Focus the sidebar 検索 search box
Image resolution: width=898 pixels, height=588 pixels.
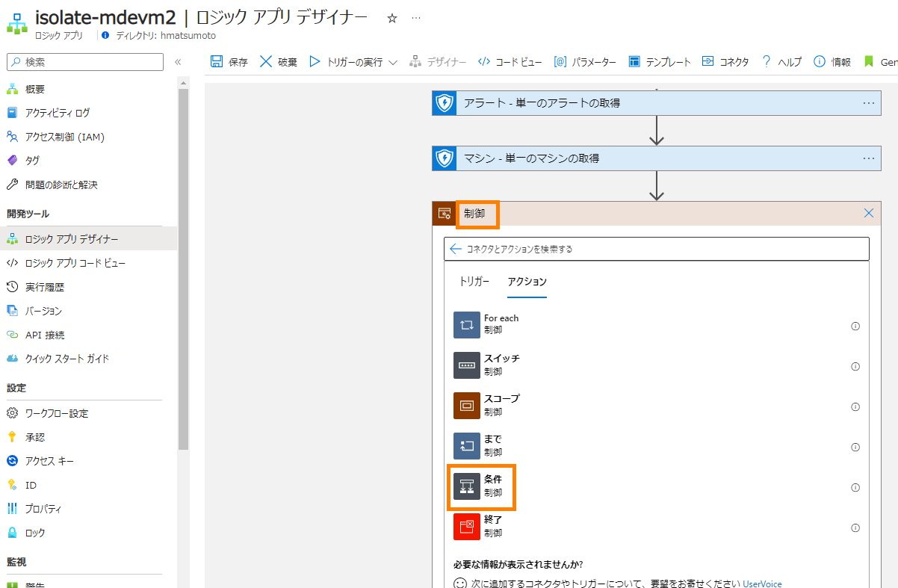(x=84, y=62)
